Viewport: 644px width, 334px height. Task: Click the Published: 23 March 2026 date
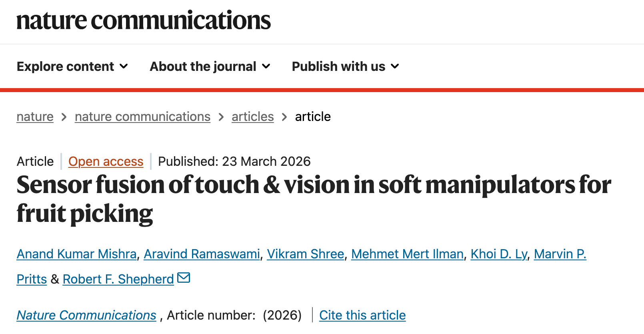(234, 161)
